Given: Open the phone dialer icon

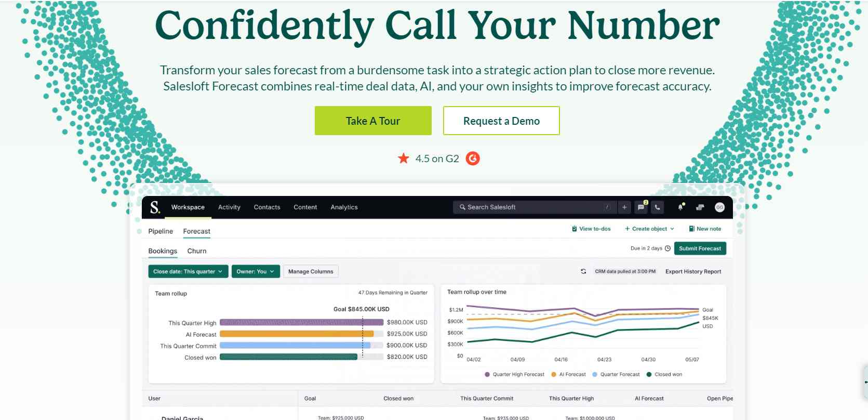Looking at the screenshot, I should (x=658, y=207).
